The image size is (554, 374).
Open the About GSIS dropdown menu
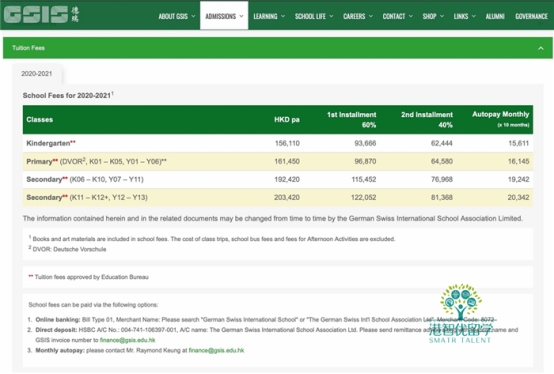click(x=177, y=16)
